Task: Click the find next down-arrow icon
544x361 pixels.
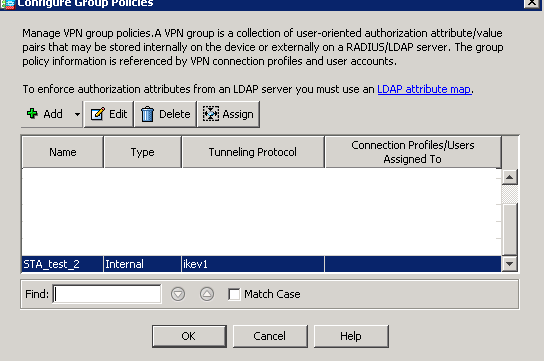Action: tap(178, 294)
